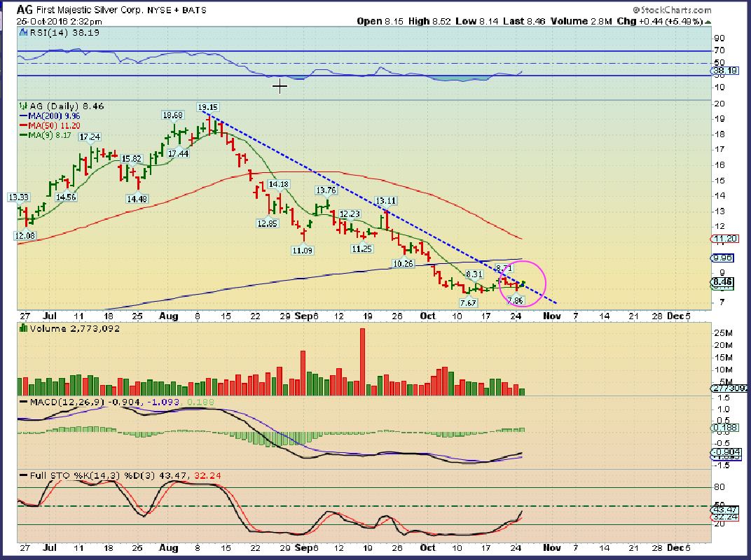Click the MA(200) 9.96 legend entry

pyautogui.click(x=50, y=115)
